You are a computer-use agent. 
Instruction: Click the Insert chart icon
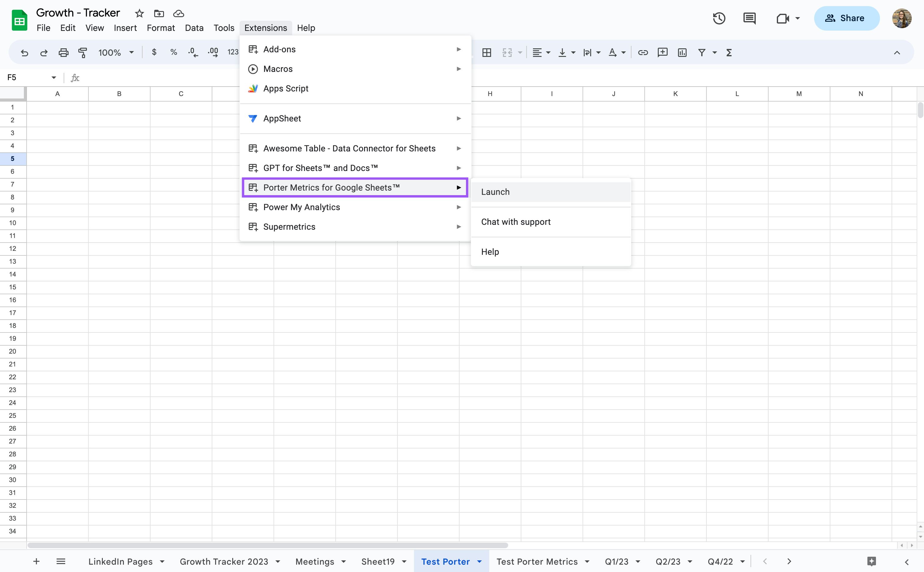coord(682,53)
